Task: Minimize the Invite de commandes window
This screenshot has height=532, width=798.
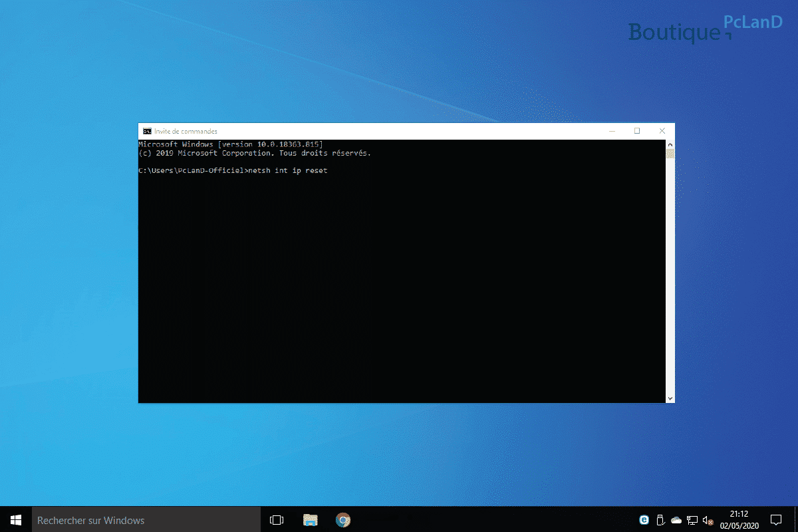Action: click(x=612, y=131)
